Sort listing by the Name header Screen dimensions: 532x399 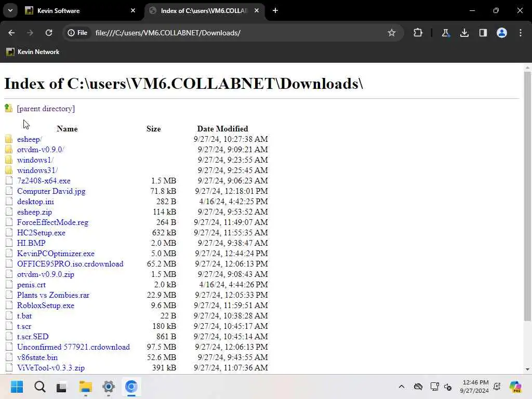click(67, 129)
